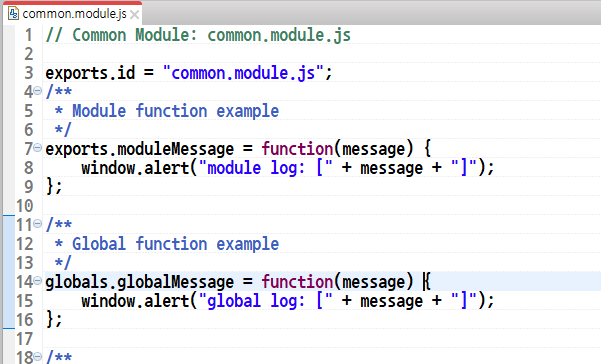Click line number 10 in the gutter
Image resolution: width=601 pixels, height=364 pixels.
(x=25, y=206)
